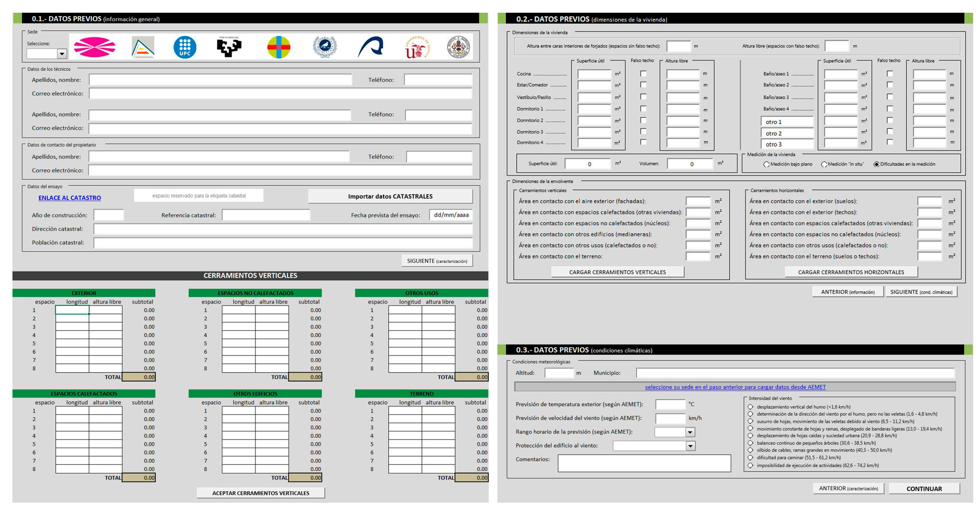Open the AEMET sede selection link
The width and height of the screenshot is (980, 513).
tap(735, 387)
